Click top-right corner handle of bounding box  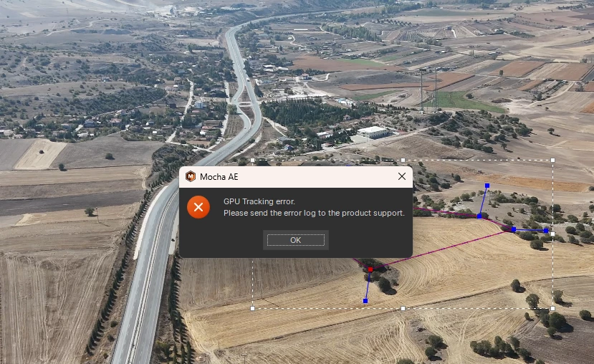click(552, 161)
